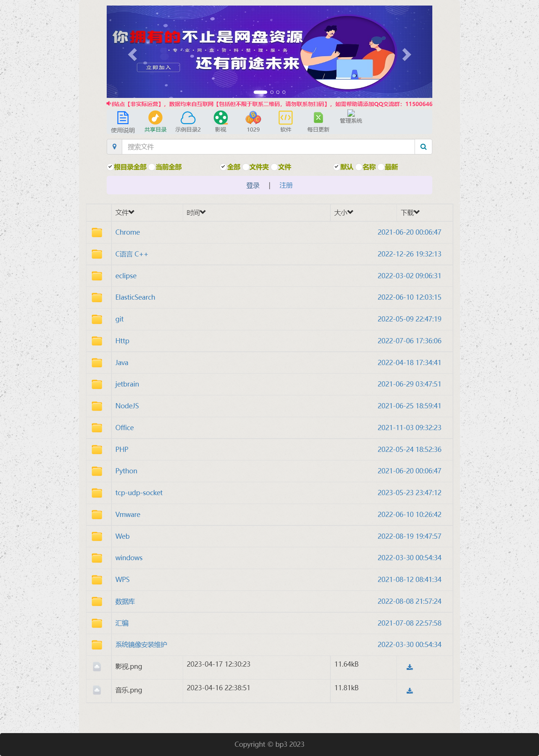Image resolution: width=539 pixels, height=756 pixels.
Task: Click the 登录 login link
Action: tap(253, 185)
